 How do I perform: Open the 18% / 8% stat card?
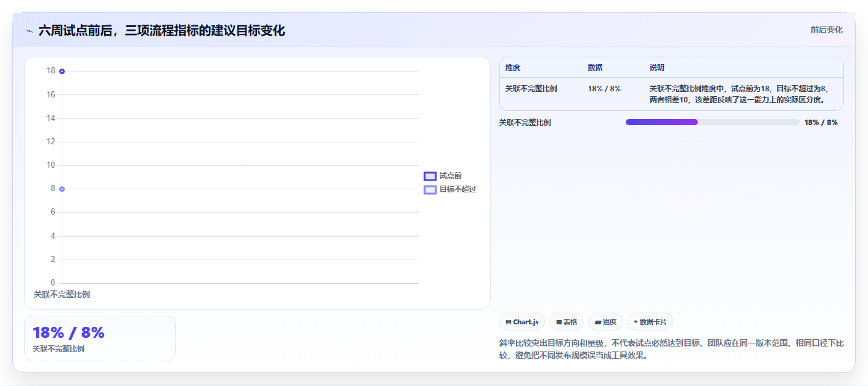coord(100,339)
